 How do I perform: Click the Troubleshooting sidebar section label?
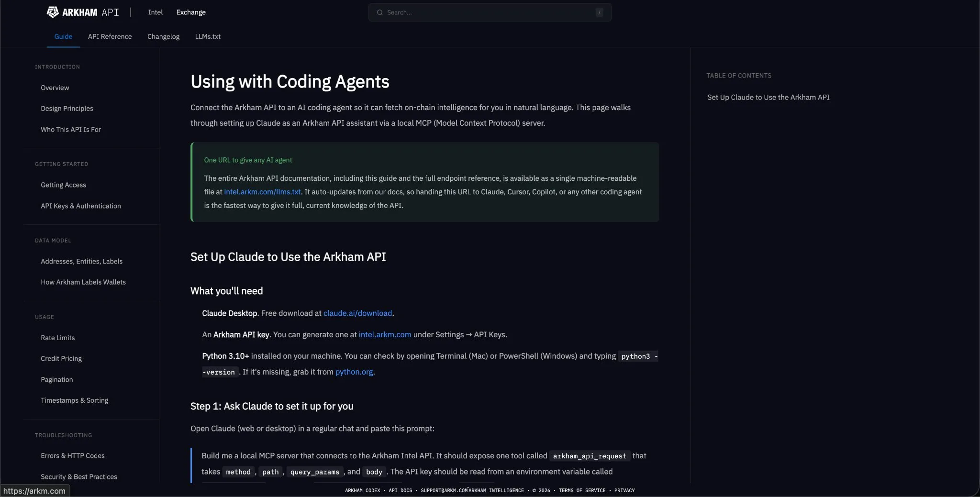coord(63,435)
